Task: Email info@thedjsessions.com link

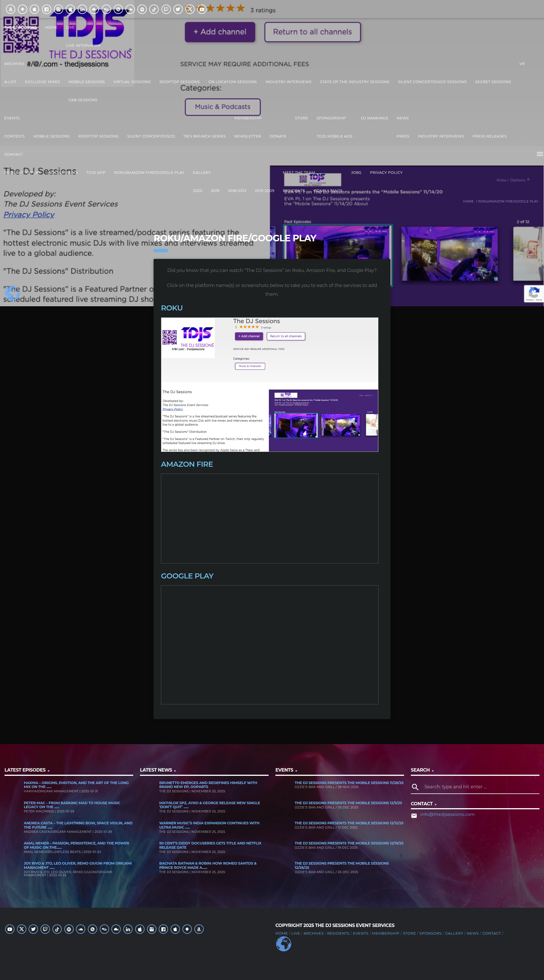Action: tap(447, 814)
